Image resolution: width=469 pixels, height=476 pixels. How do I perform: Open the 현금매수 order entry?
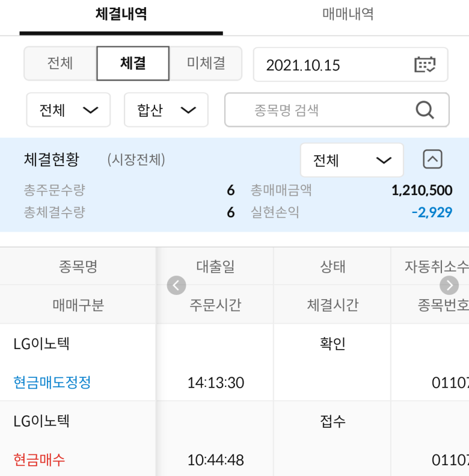[x=39, y=460]
